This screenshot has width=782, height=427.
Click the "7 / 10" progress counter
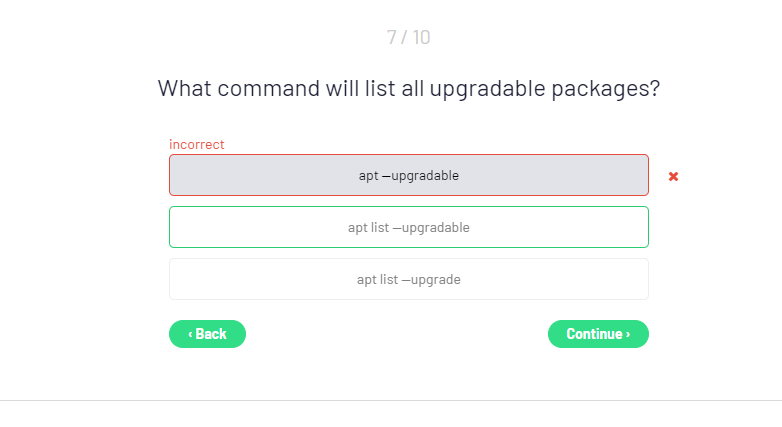(x=408, y=38)
